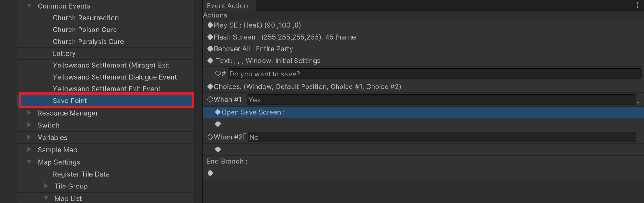Select the Church Resurrection common event
This screenshot has width=644, height=203.
pyautogui.click(x=85, y=18)
